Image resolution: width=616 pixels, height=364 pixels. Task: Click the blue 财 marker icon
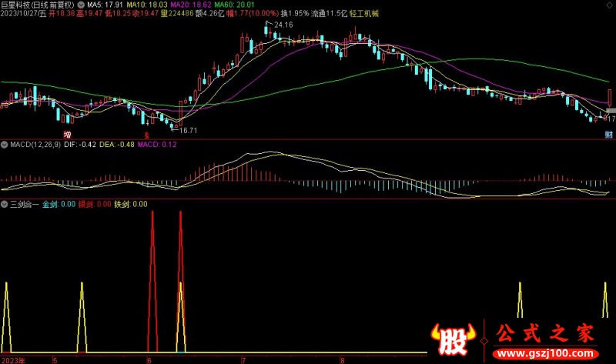point(608,135)
